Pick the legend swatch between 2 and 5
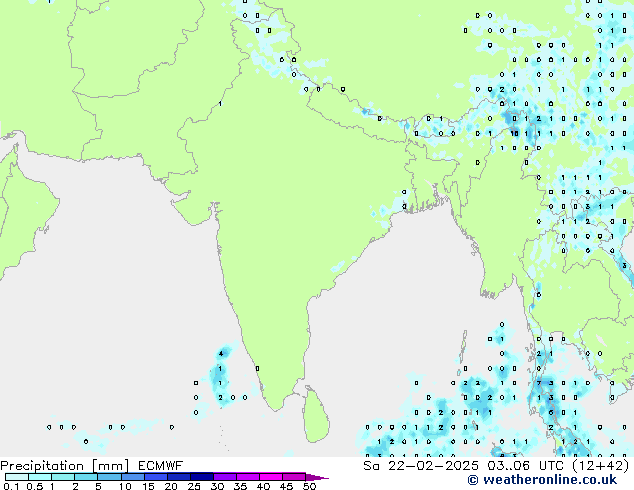 coord(87,477)
